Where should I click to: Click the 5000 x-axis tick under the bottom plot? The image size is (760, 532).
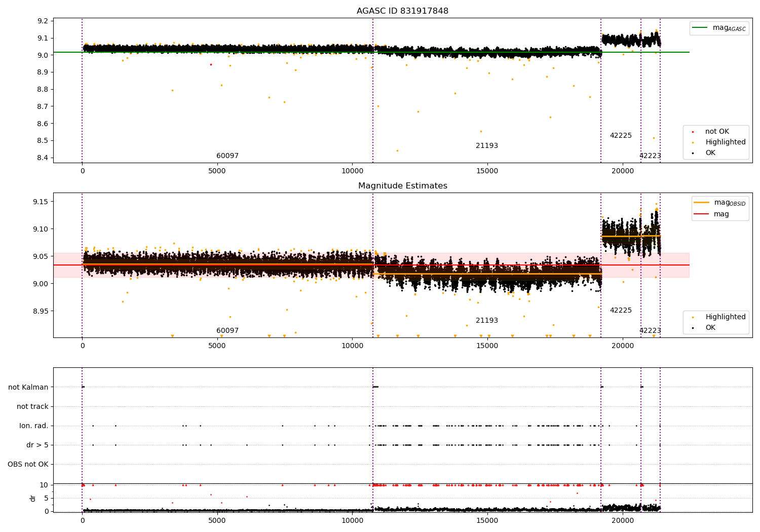tap(217, 521)
